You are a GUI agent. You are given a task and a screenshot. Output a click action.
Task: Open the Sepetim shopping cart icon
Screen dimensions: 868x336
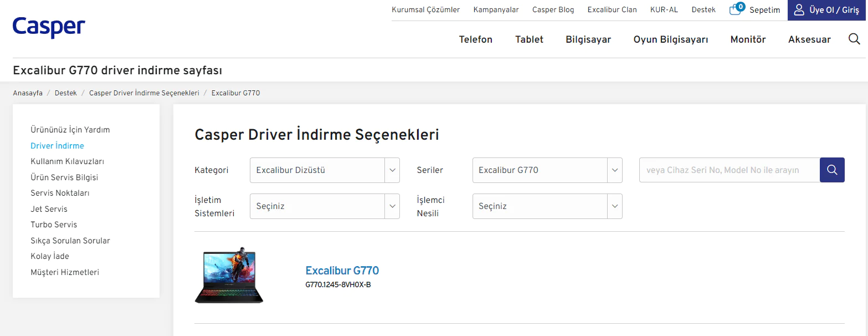click(x=736, y=9)
